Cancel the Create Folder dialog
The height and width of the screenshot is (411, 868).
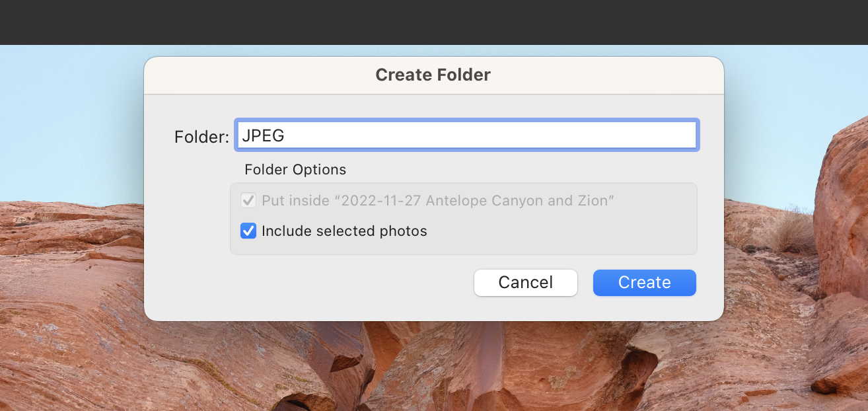coord(525,283)
